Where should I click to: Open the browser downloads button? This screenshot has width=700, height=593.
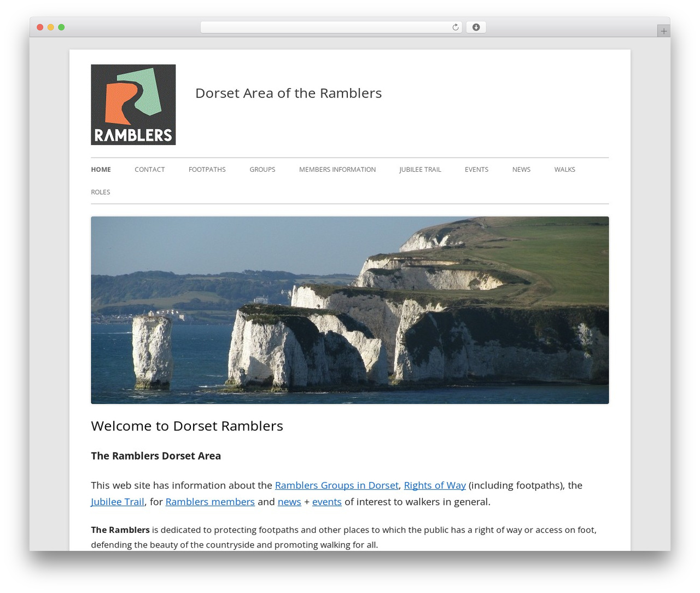pos(476,27)
